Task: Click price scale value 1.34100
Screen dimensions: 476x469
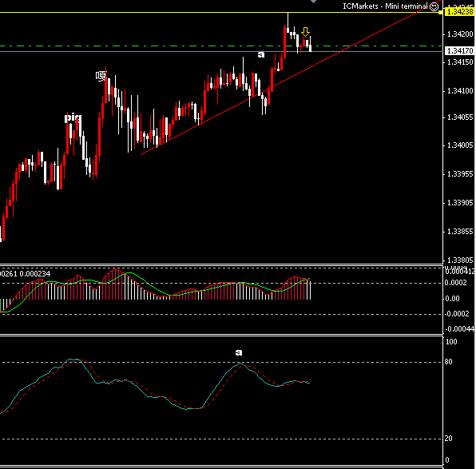Action: (x=460, y=91)
